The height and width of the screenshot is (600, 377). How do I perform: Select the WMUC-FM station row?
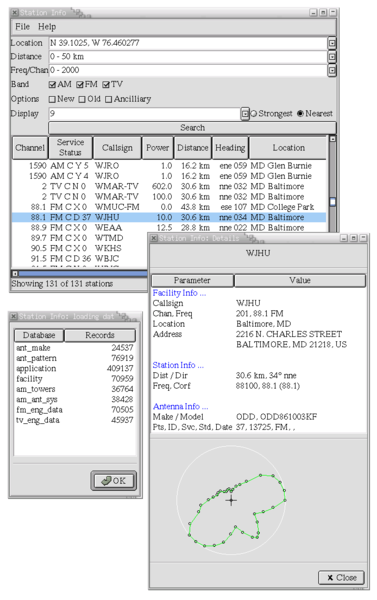(169, 207)
